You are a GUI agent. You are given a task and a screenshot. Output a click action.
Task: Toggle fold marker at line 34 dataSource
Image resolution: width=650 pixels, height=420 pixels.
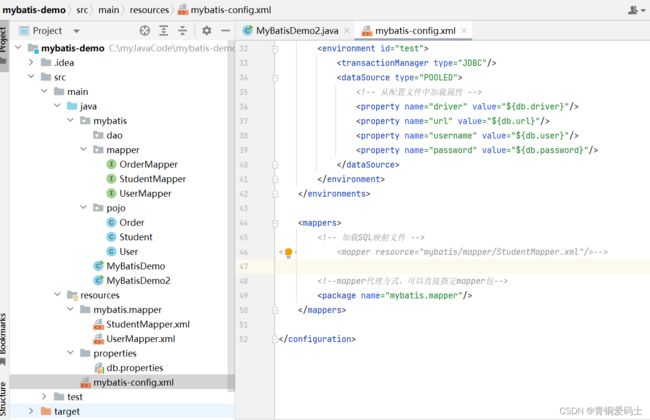[x=275, y=78]
